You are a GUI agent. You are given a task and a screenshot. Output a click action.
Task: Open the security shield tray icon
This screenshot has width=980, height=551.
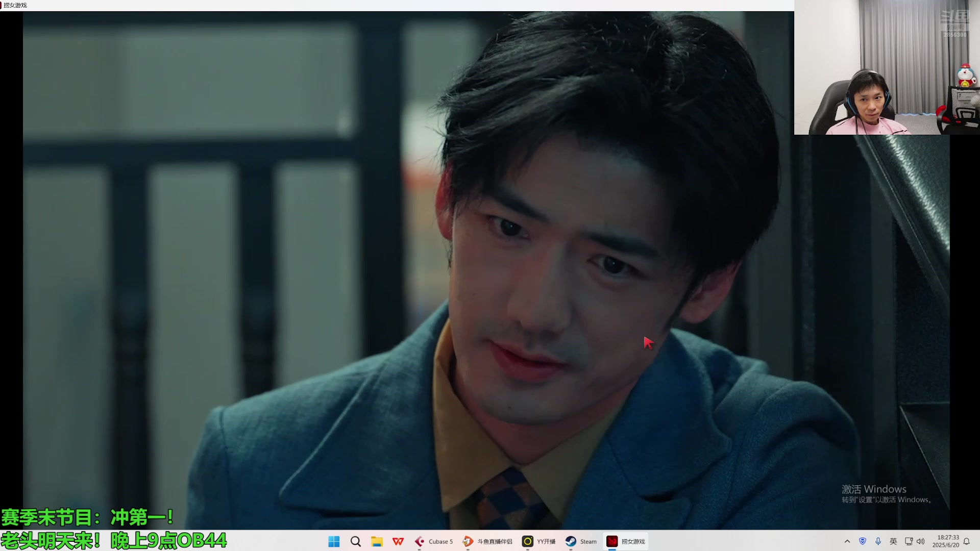(x=863, y=541)
